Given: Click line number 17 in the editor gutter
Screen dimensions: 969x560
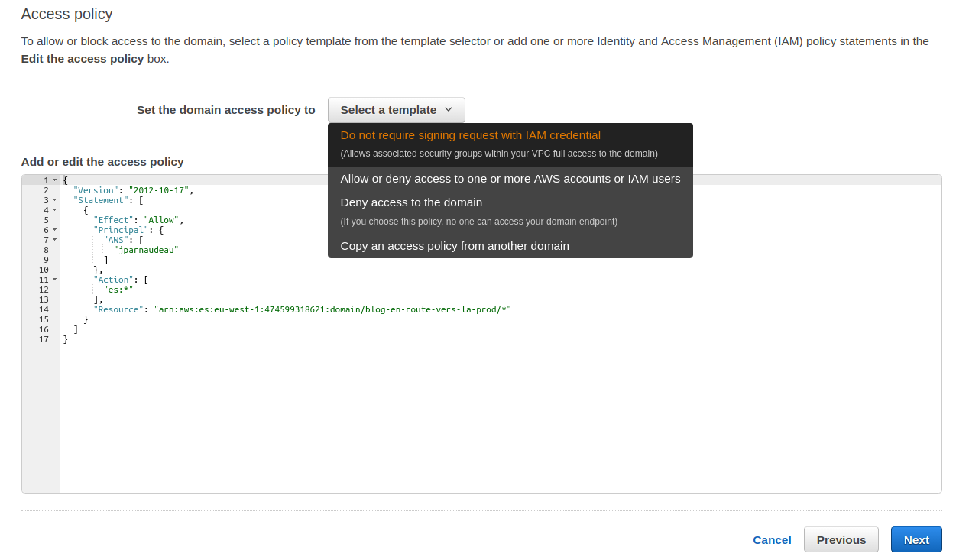Looking at the screenshot, I should click(x=44, y=339).
